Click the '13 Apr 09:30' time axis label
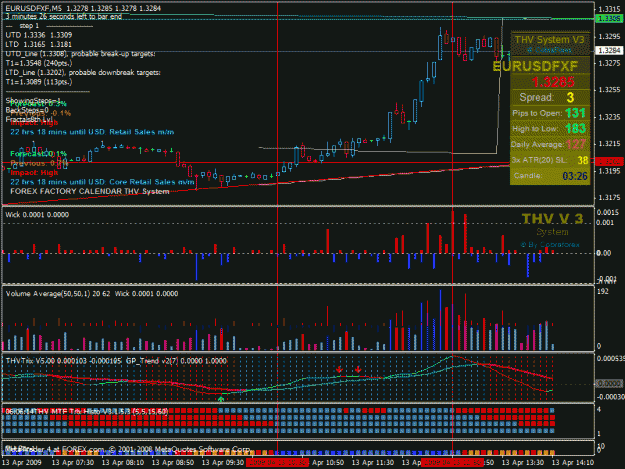 coord(223,463)
